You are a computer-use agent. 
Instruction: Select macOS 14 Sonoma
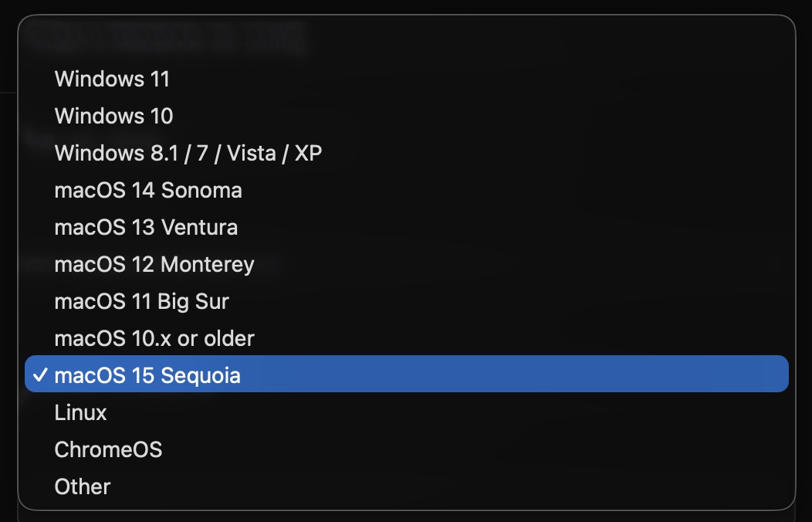tap(148, 190)
